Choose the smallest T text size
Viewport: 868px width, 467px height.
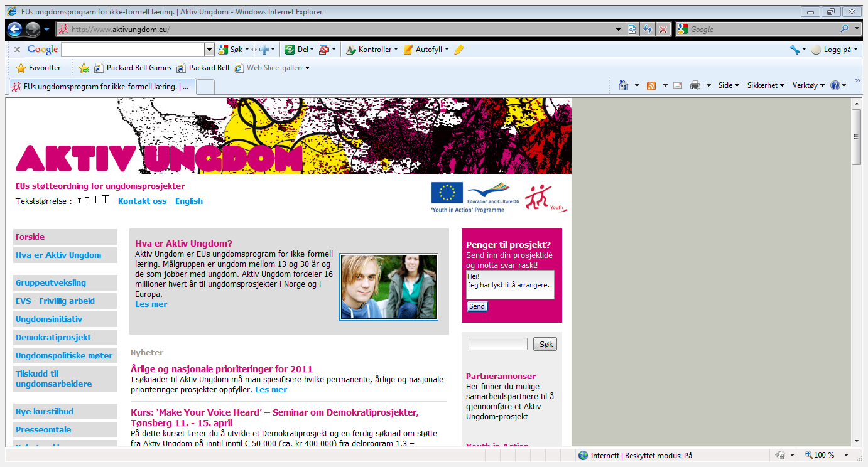click(79, 201)
